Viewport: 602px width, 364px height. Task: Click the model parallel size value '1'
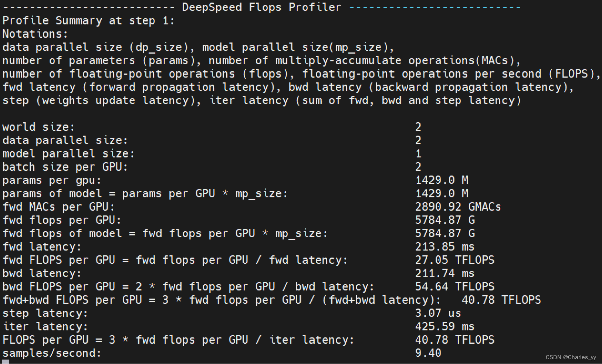(418, 154)
